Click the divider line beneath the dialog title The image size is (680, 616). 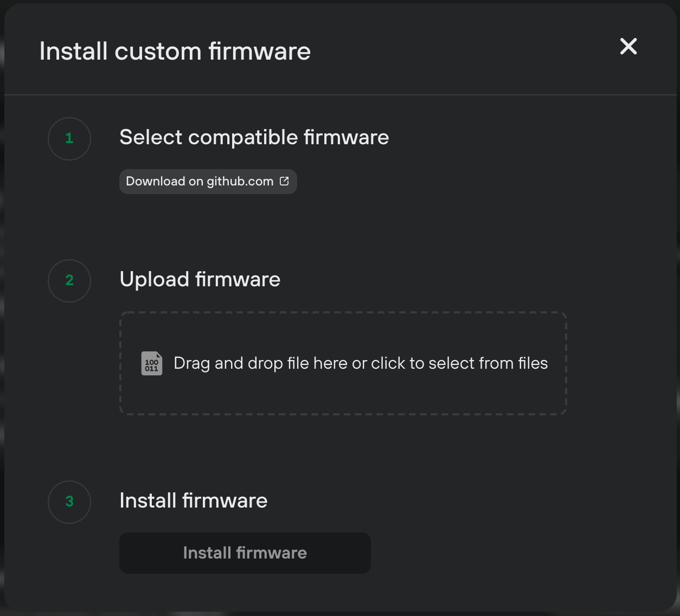point(341,95)
